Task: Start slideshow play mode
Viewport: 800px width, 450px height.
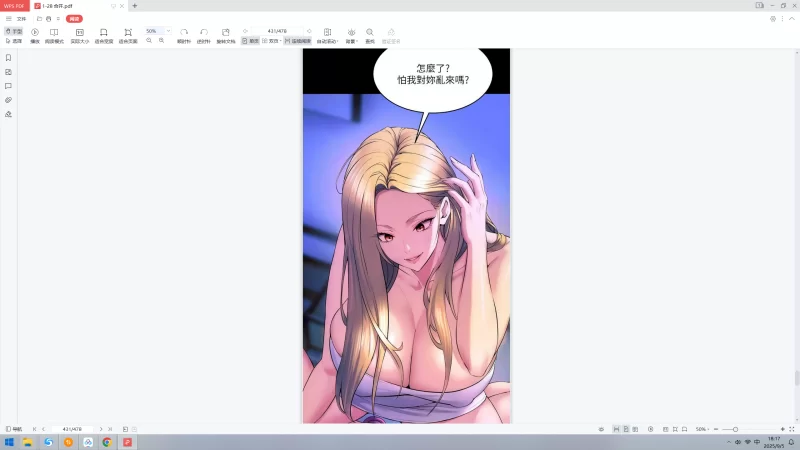Action: coord(35,36)
